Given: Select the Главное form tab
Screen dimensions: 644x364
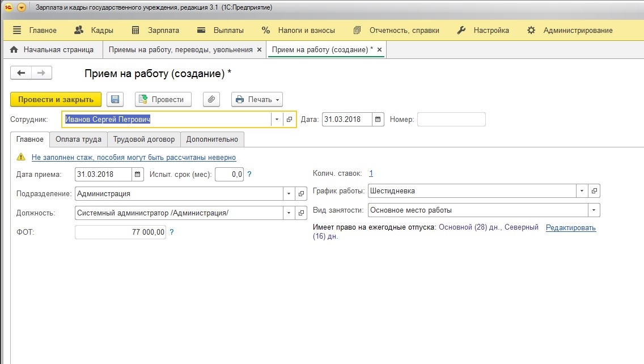Looking at the screenshot, I should pos(30,139).
